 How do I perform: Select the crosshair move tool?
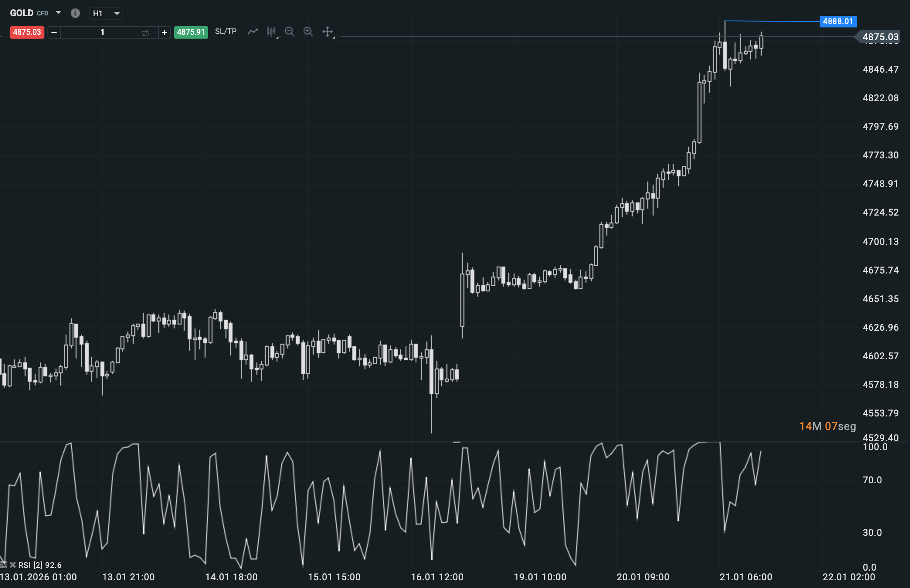pyautogui.click(x=328, y=32)
